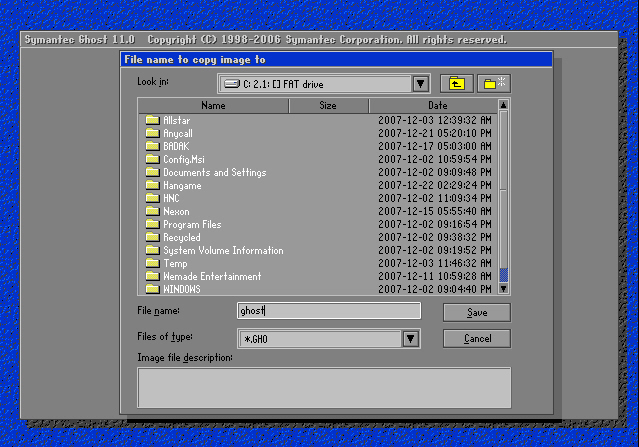Select the Config.Msi folder icon
The image size is (639, 447).
tap(152, 159)
